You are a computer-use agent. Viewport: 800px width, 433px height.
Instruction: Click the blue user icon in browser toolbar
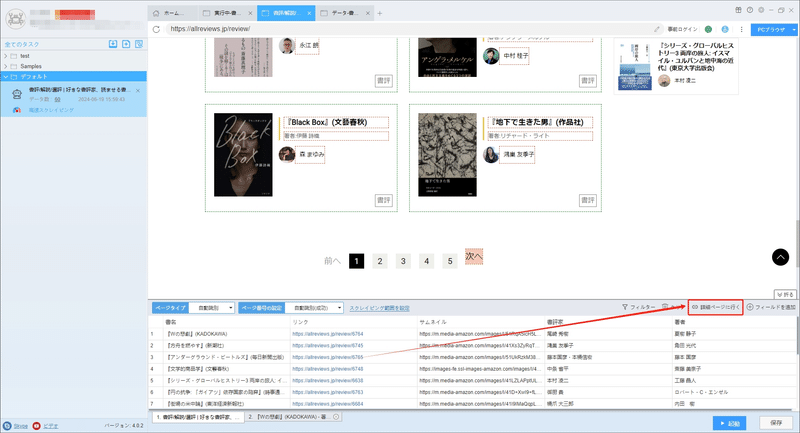724,29
